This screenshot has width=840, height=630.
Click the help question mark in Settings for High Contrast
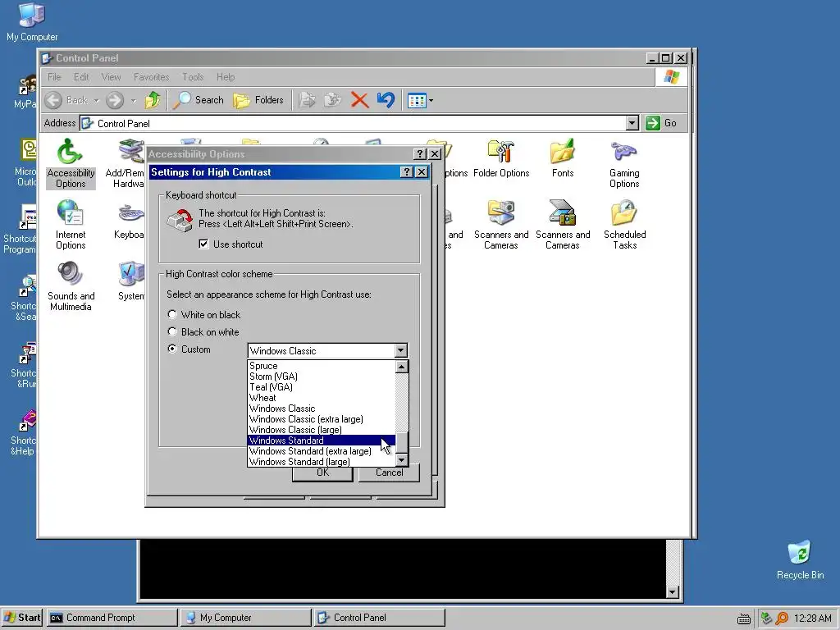407,172
